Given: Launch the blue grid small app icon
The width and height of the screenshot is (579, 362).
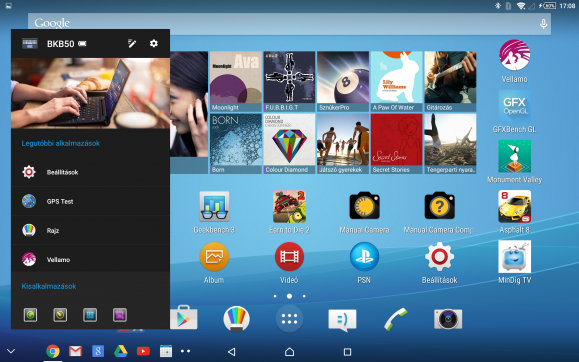Looking at the screenshot, I should (90, 315).
